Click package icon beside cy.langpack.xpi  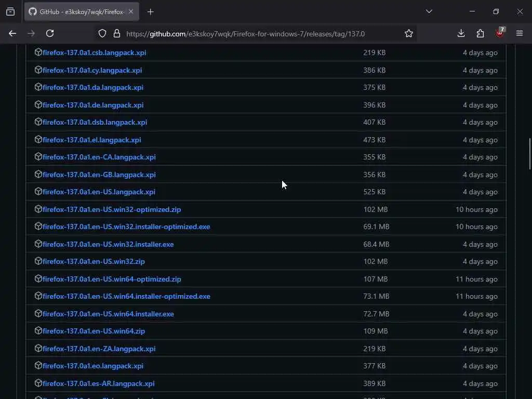pos(38,70)
